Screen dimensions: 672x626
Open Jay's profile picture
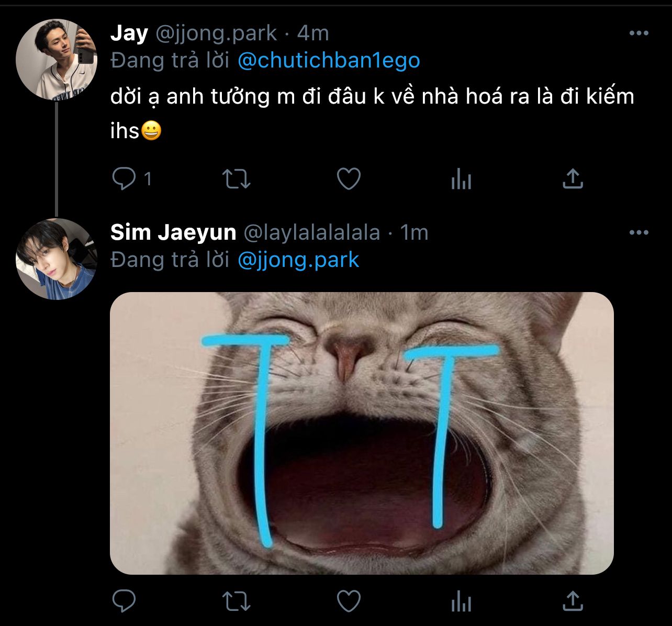57,59
